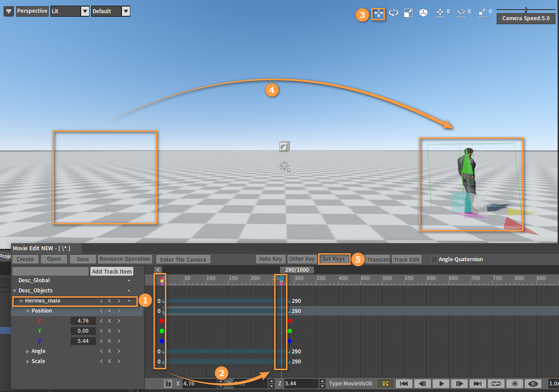The height and width of the screenshot is (392, 559).
Task: Click Resource Operation button
Action: tap(125, 259)
